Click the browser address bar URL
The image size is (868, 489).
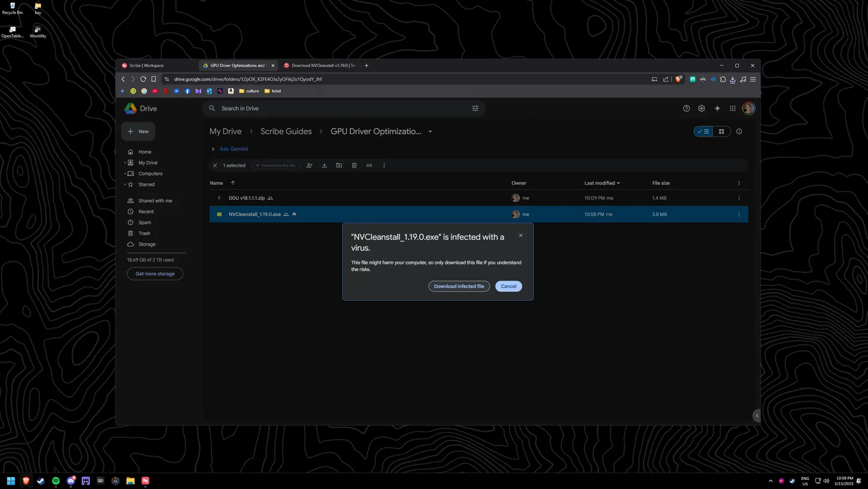[x=247, y=79]
